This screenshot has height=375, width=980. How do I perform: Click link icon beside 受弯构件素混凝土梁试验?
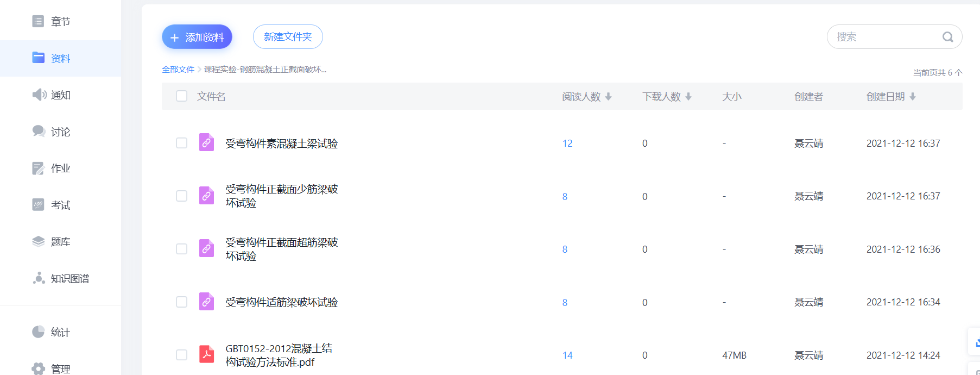coord(206,142)
